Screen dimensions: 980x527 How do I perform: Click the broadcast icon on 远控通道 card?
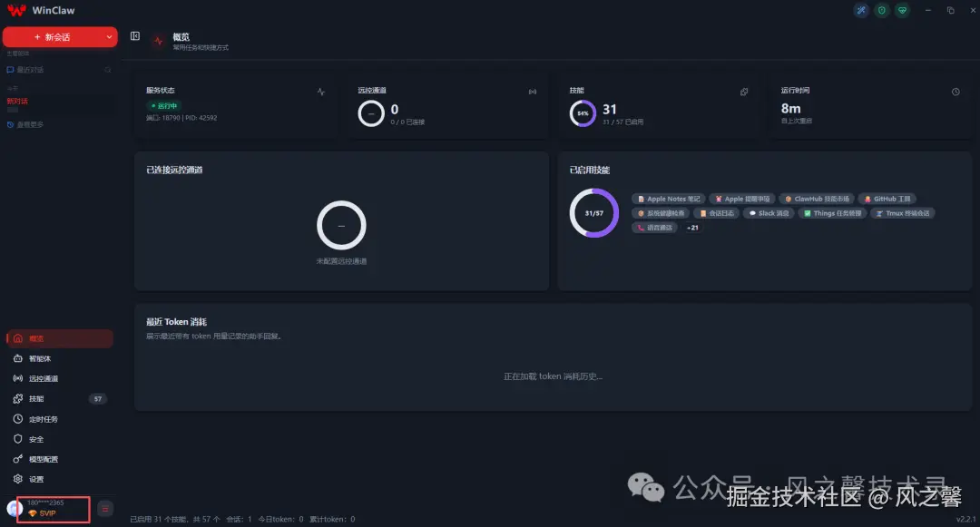point(533,92)
